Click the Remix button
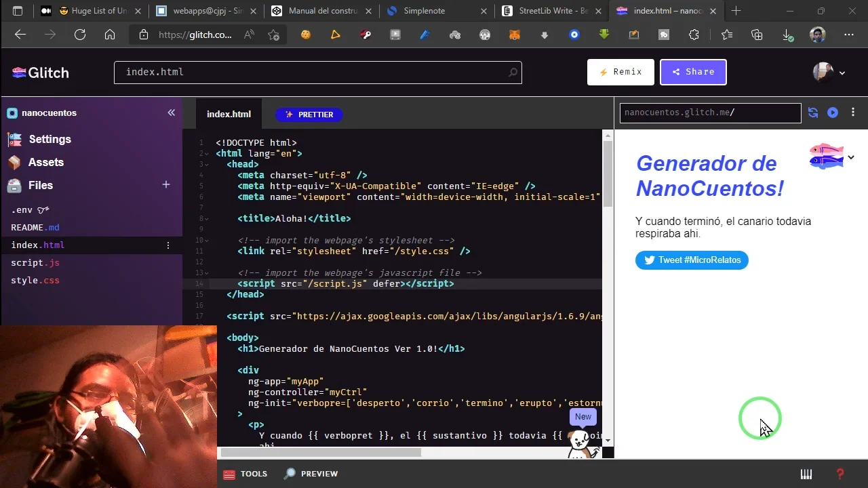 click(620, 72)
